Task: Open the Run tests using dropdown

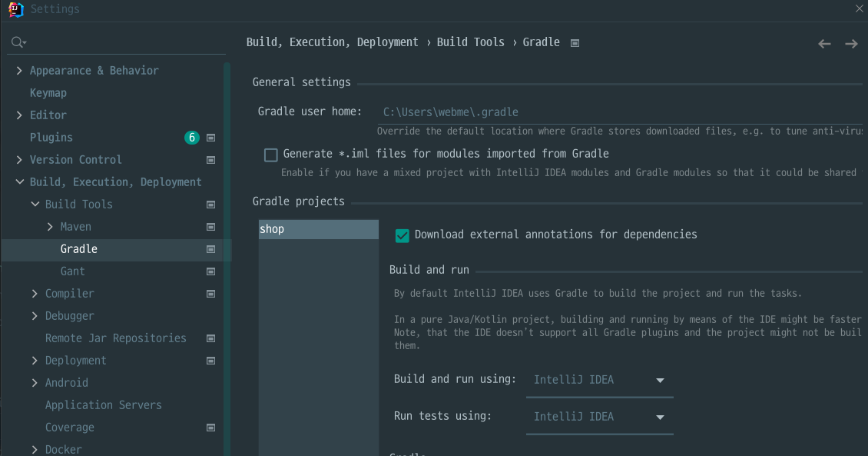Action: coord(599,418)
